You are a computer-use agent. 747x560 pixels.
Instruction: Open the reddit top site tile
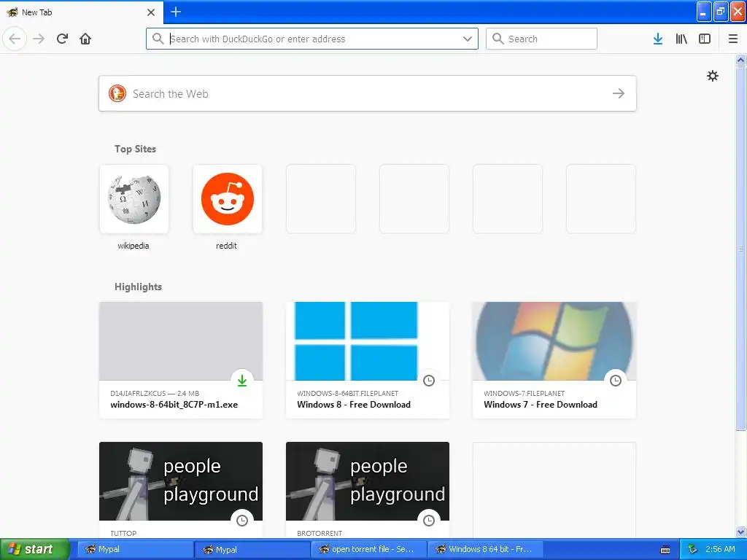[x=228, y=199]
